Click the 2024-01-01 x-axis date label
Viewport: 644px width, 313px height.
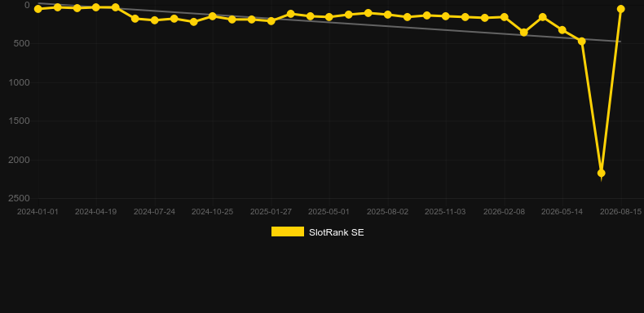(x=37, y=212)
